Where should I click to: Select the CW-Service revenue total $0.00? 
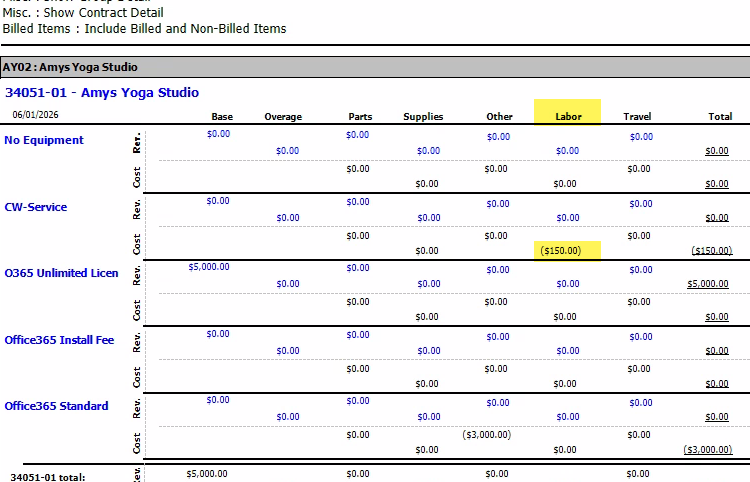(717, 218)
